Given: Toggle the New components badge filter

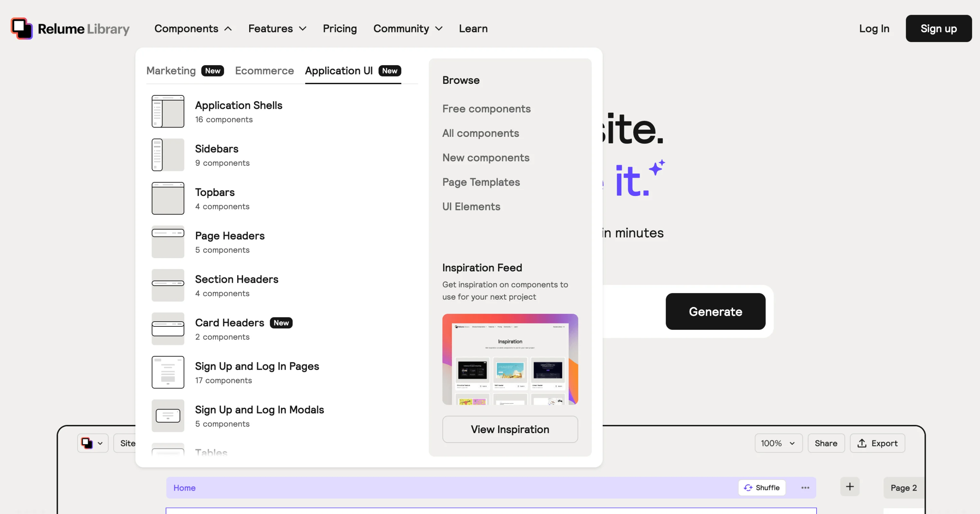Looking at the screenshot, I should 486,157.
